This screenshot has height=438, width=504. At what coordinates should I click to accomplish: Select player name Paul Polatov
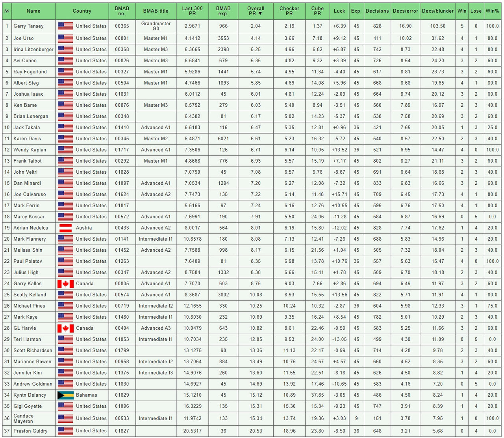[x=28, y=261]
